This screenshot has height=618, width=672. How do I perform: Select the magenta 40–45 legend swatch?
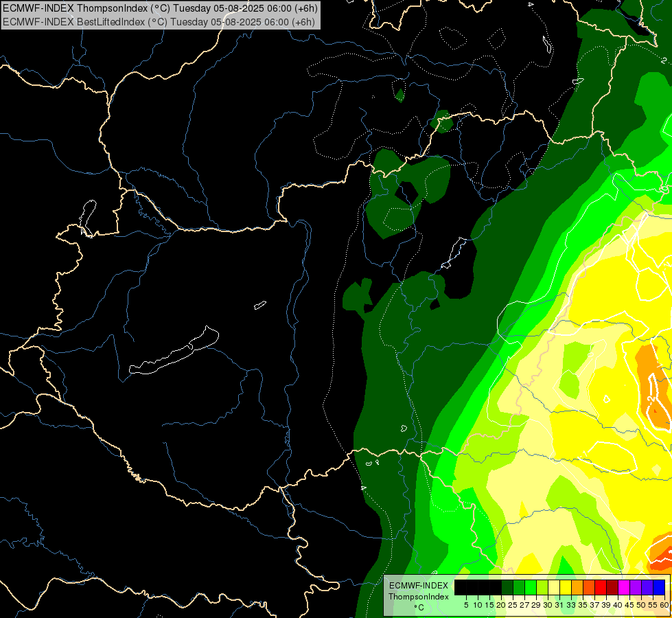tap(624, 587)
